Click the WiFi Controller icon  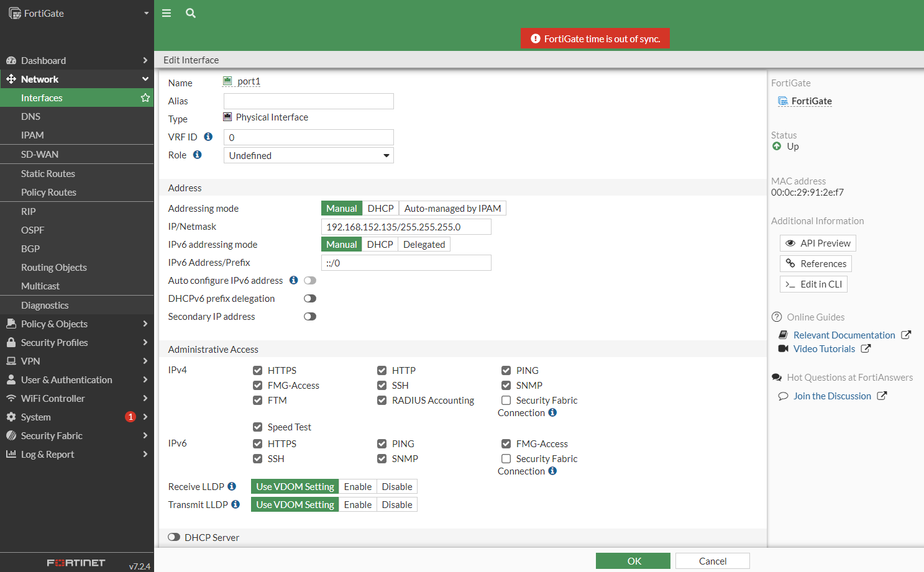11,398
